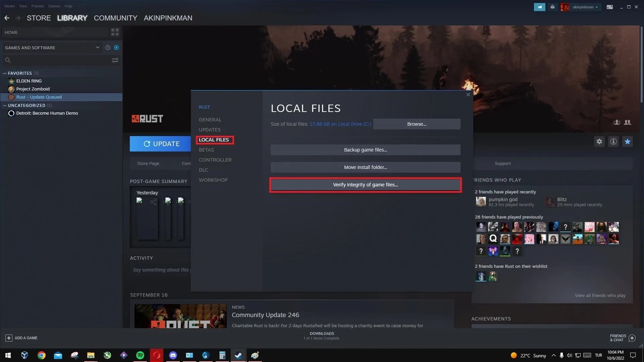Viewport: 644px width, 362px height.
Task: Toggle the ready-to-play filter icon
Action: coord(116,48)
